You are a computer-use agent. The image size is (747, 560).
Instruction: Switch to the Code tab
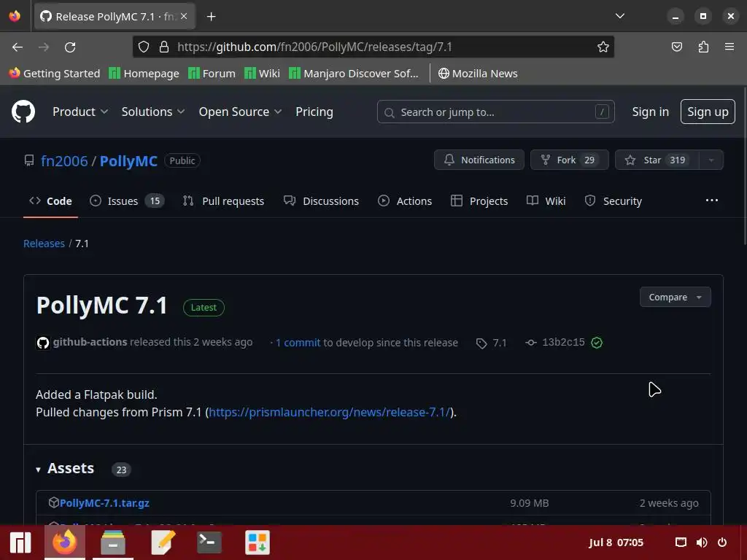[50, 201]
